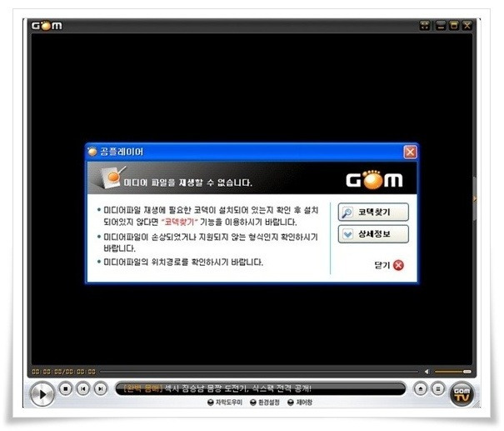Screen dimensions: 504x431
Task: Click the time display 00:00:00/00:00:00
Action: [63, 372]
